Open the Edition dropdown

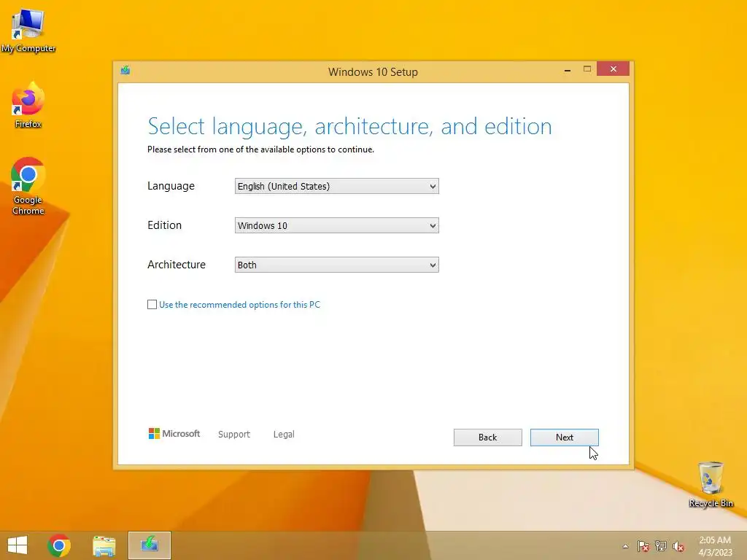pos(337,226)
